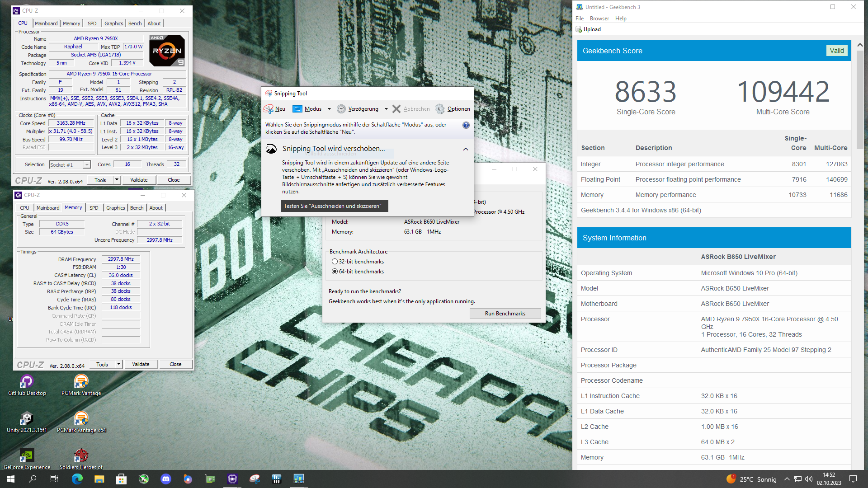The width and height of the screenshot is (868, 488).
Task: Click the volume speaker tray icon
Action: pos(809,479)
